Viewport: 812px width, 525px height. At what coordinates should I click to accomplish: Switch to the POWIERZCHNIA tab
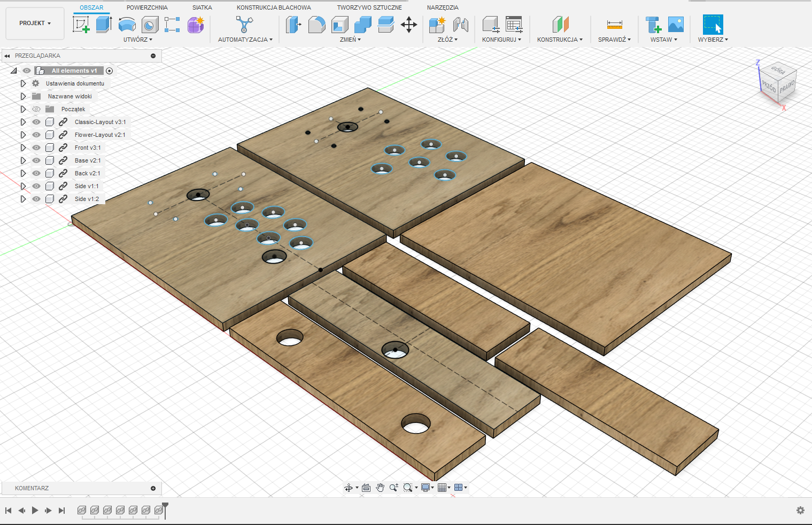147,7
